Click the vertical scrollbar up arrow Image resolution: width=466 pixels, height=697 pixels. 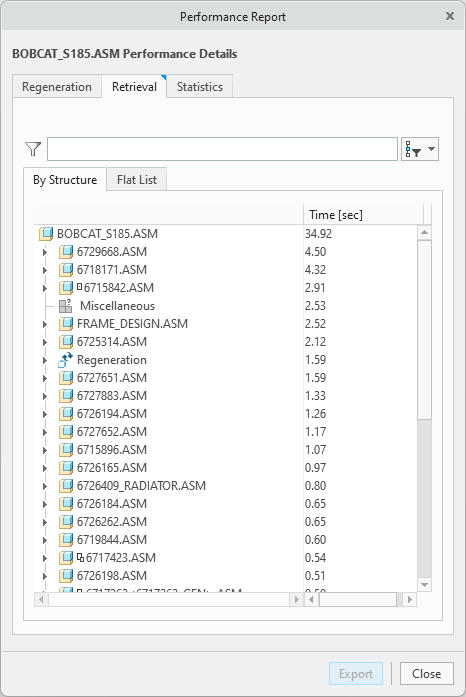tap(424, 232)
